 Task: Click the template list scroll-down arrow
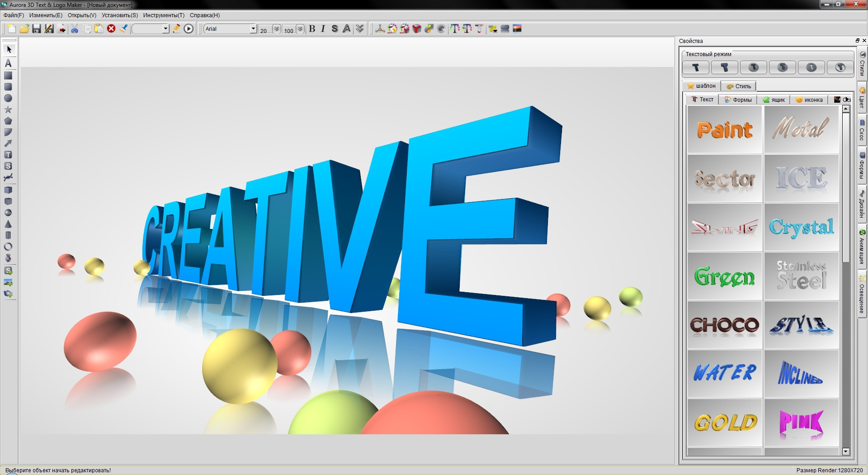click(846, 451)
